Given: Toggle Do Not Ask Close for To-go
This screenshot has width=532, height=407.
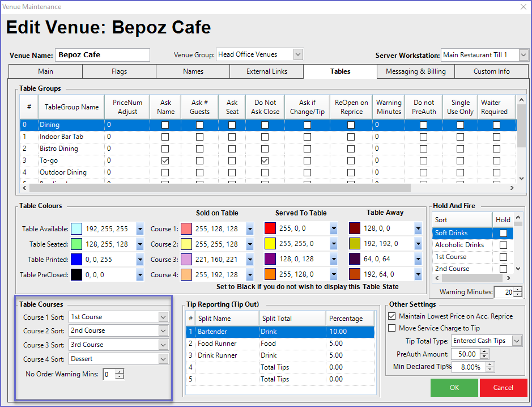Looking at the screenshot, I should 265,160.
